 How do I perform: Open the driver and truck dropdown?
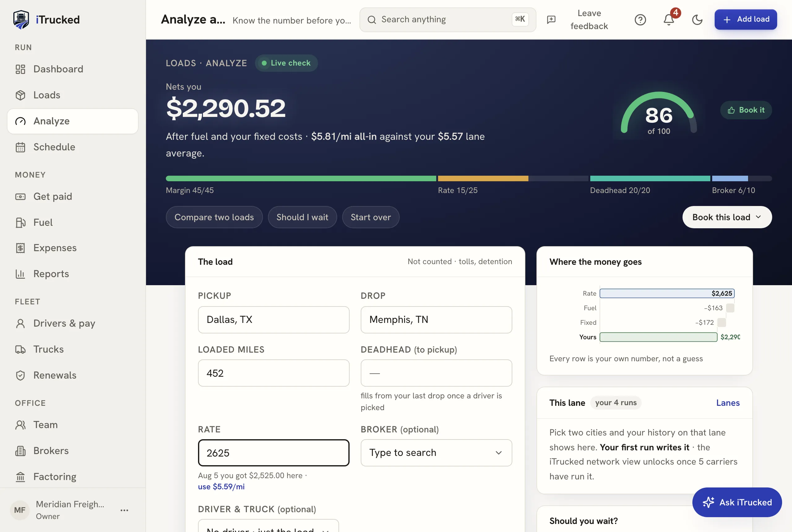point(268,526)
